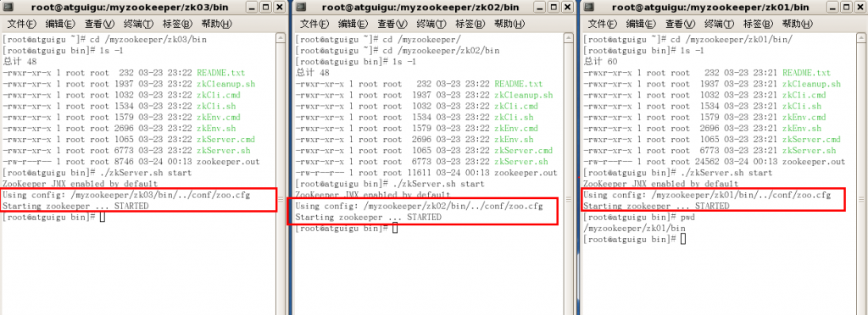Open 文件(F) menu in zk02 terminal
The width and height of the screenshot is (868, 315).
[x=314, y=25]
